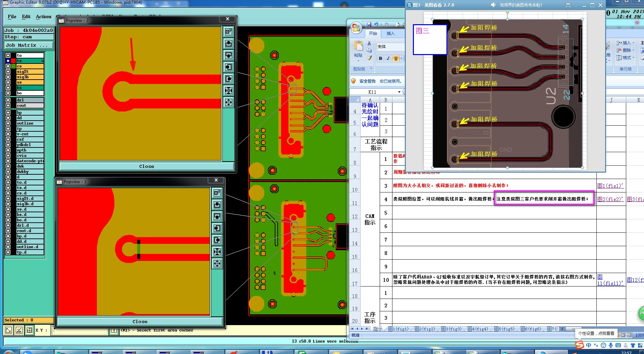
Task: Open the Edit menu in Graphic Editor
Action: (26, 16)
